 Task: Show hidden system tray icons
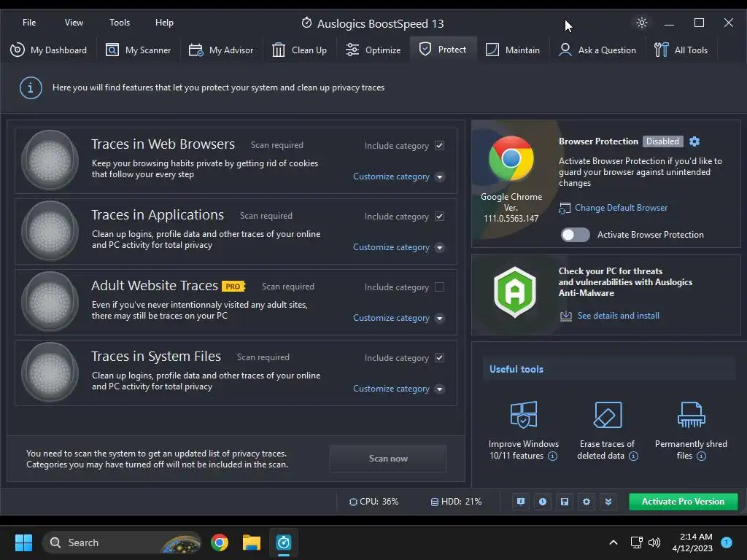coord(614,542)
